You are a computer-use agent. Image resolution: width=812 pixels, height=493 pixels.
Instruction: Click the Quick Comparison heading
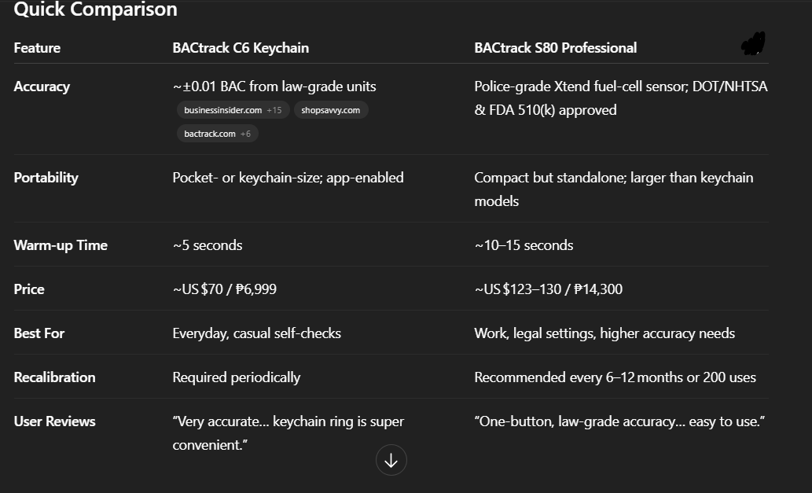tap(95, 9)
